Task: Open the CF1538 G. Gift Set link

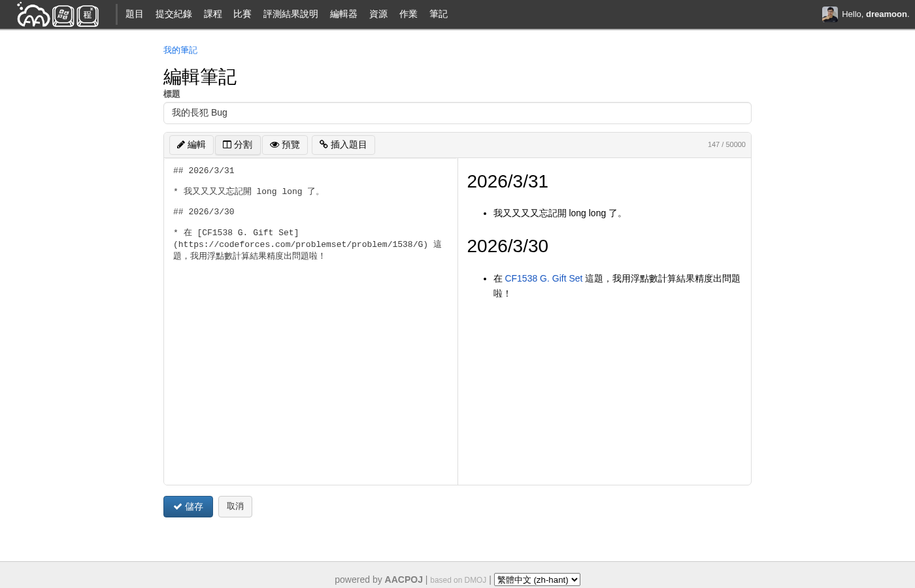Action: (x=544, y=278)
